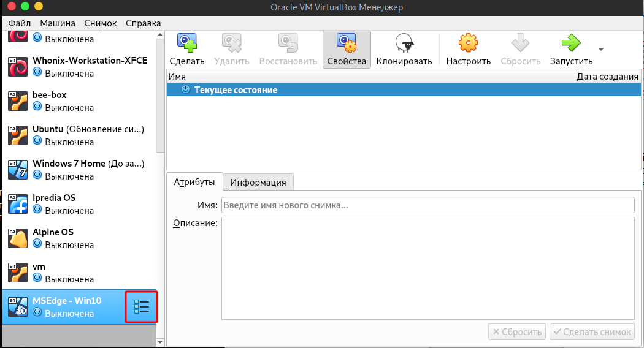
Task: Open the MSEdge - Win10 machine tools menu
Action: point(141,307)
